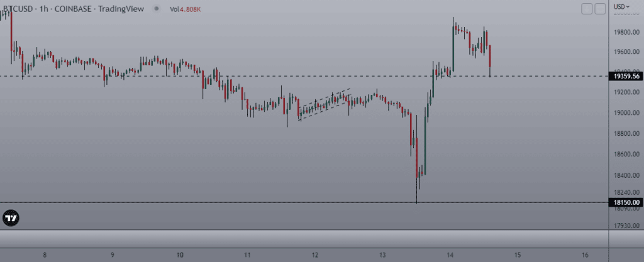Click the 19200.00 price axis label
This screenshot has height=262, width=644.
[x=627, y=92]
